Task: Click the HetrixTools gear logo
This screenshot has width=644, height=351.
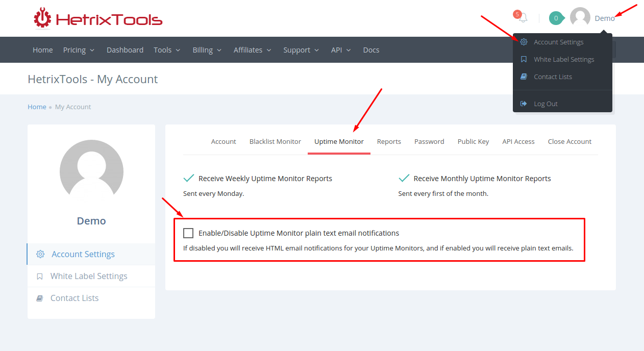Action: [42, 18]
